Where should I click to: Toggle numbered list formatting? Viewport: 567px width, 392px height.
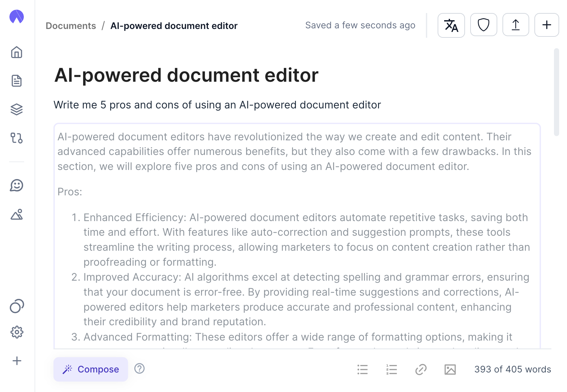click(x=391, y=369)
